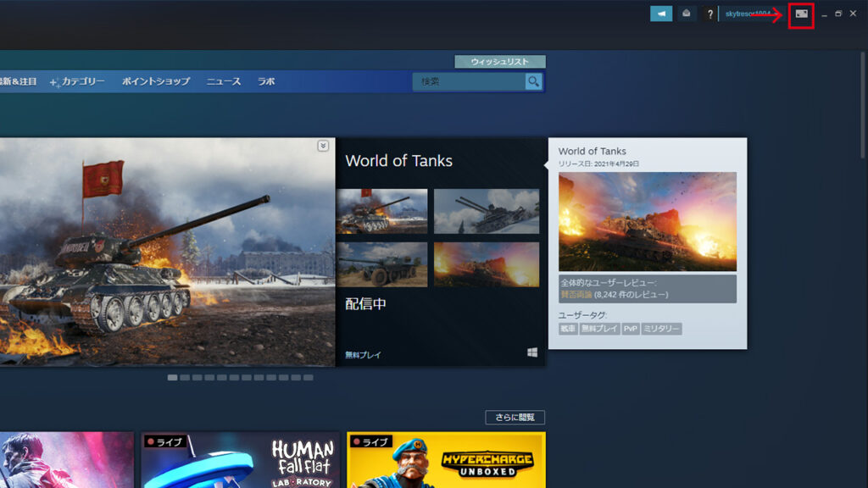This screenshot has width=868, height=488.
Task: Open the ラボ menu item
Action: pyautogui.click(x=266, y=81)
